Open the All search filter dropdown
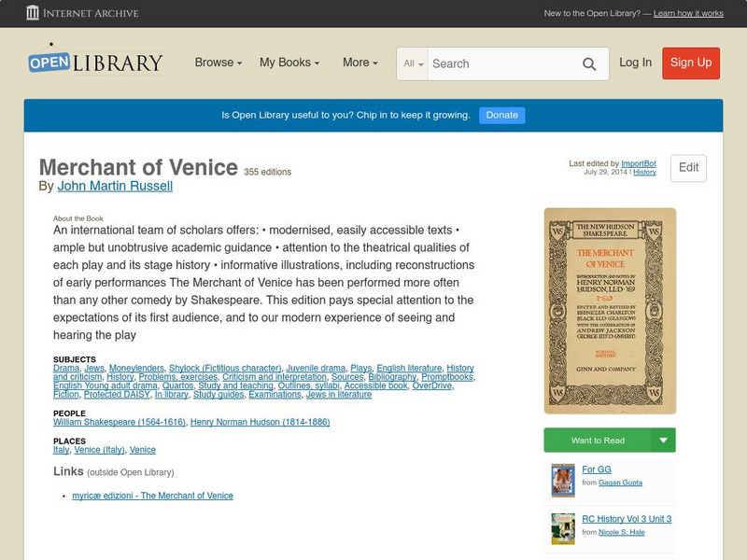 411,63
